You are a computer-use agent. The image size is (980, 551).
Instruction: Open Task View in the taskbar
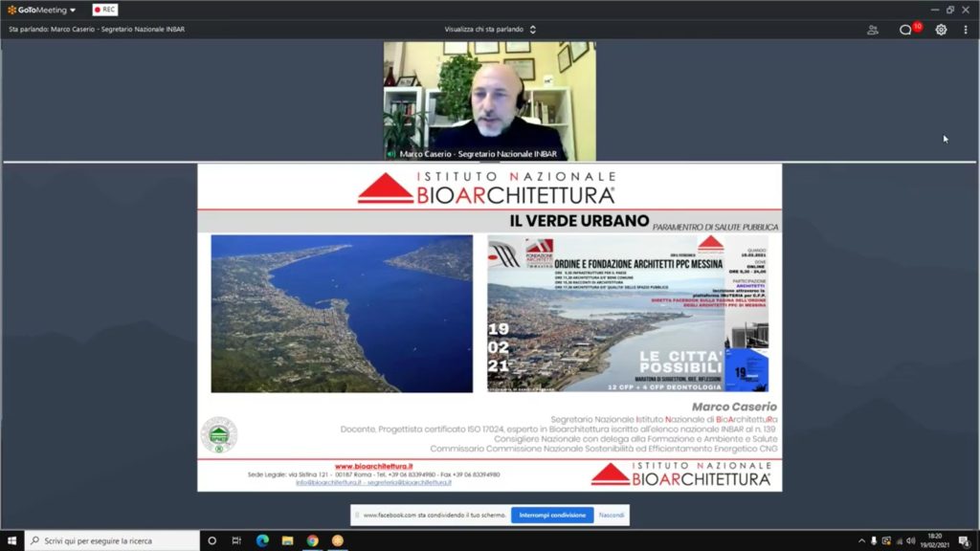click(x=236, y=540)
